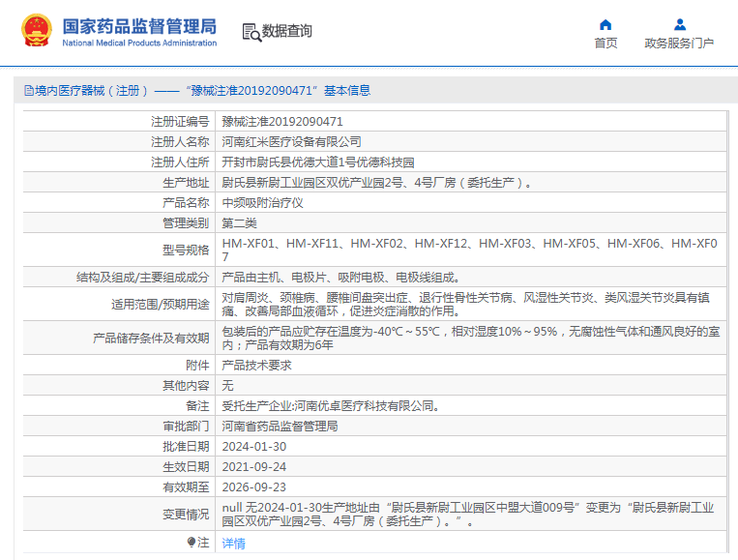Click the 注册人名称 row label
The image size is (738, 560).
pos(180,142)
